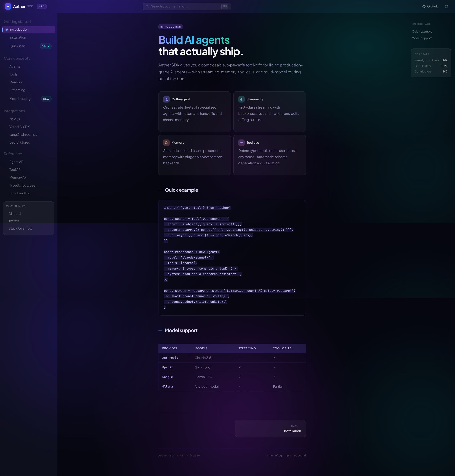Click inside the quick example code block
The height and width of the screenshot is (476, 455).
(x=232, y=258)
